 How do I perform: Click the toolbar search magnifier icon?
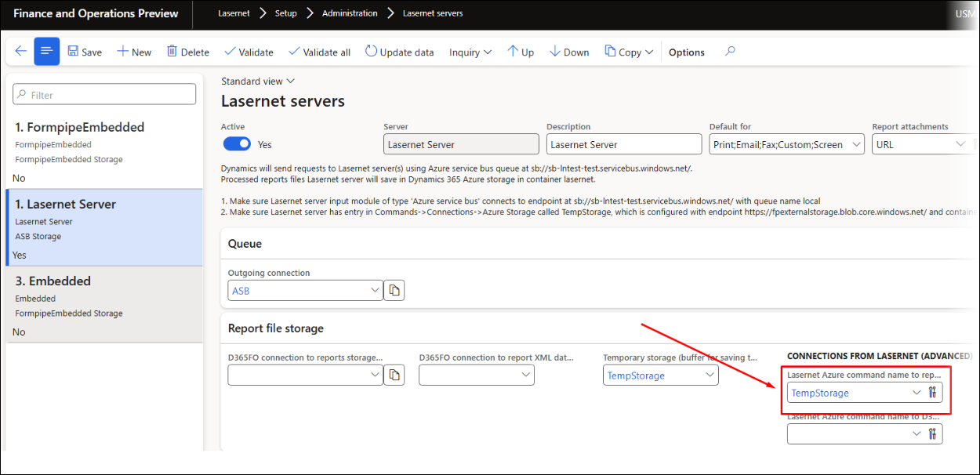click(x=730, y=52)
